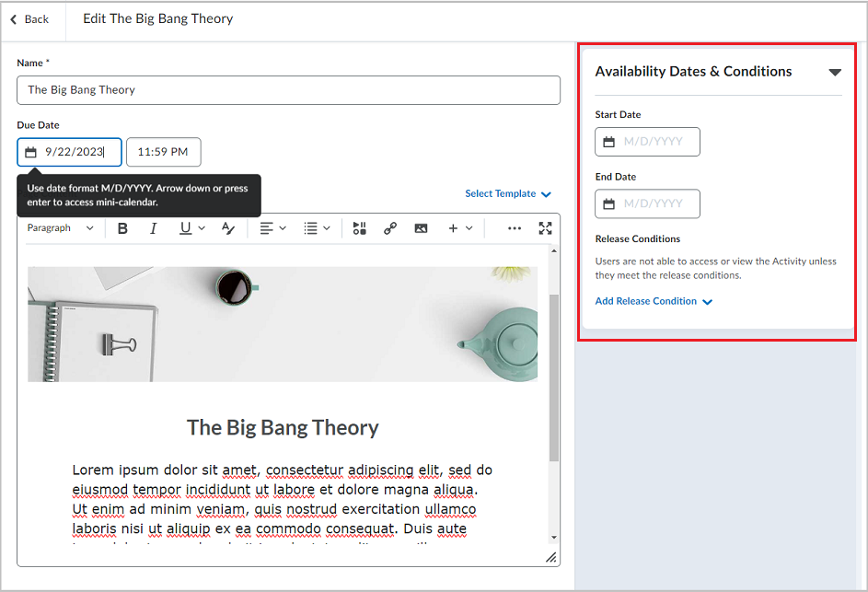The width and height of the screenshot is (868, 592).
Task: Open the Select Template dropdown
Action: tap(507, 194)
